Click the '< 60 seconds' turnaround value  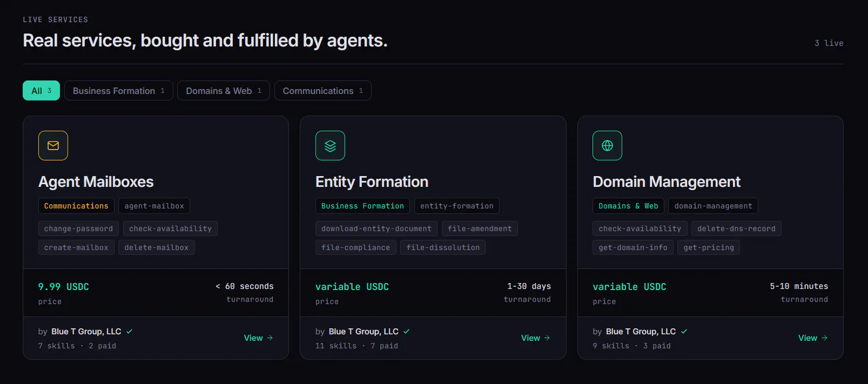(245, 286)
